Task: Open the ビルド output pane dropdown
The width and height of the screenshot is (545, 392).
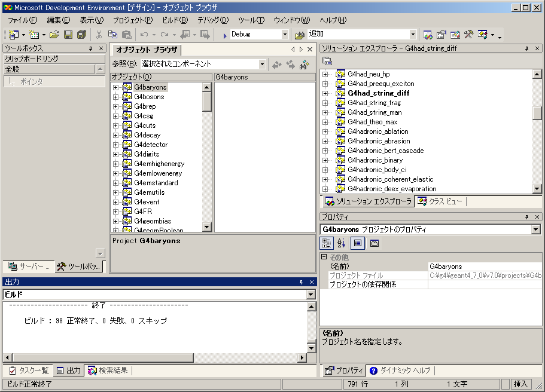Action: coord(311,295)
